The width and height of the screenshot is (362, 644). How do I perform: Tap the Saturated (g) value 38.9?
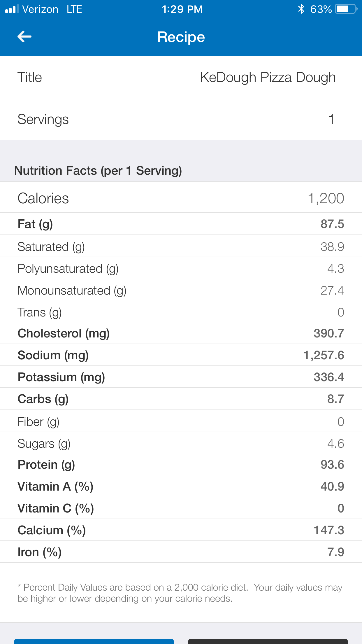point(332,247)
